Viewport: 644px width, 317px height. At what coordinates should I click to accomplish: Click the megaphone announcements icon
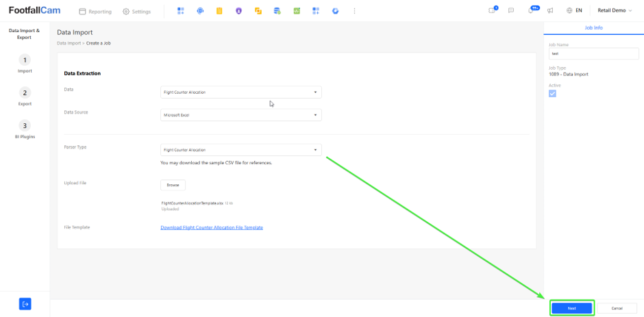[550, 11]
